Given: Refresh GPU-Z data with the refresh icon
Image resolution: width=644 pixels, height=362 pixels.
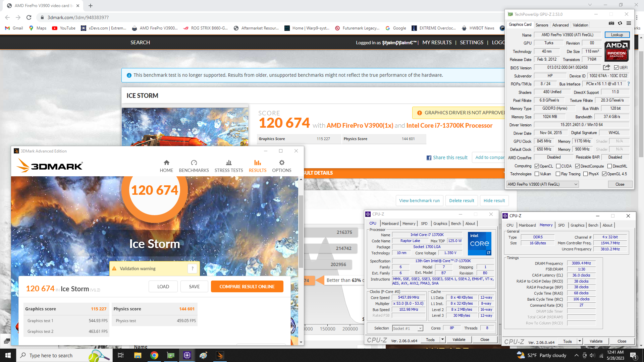Looking at the screenshot, I should [x=620, y=23].
